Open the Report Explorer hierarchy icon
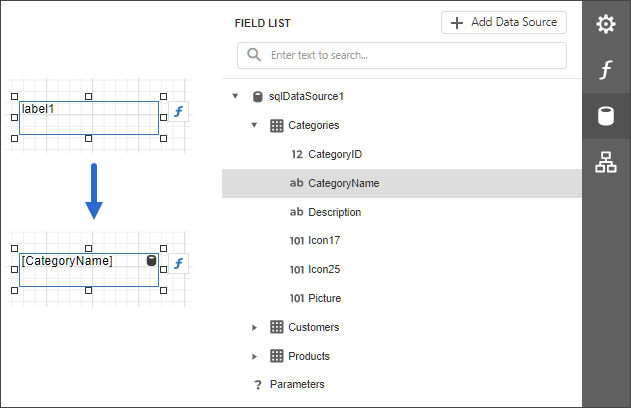The width and height of the screenshot is (631, 408). coord(606,162)
